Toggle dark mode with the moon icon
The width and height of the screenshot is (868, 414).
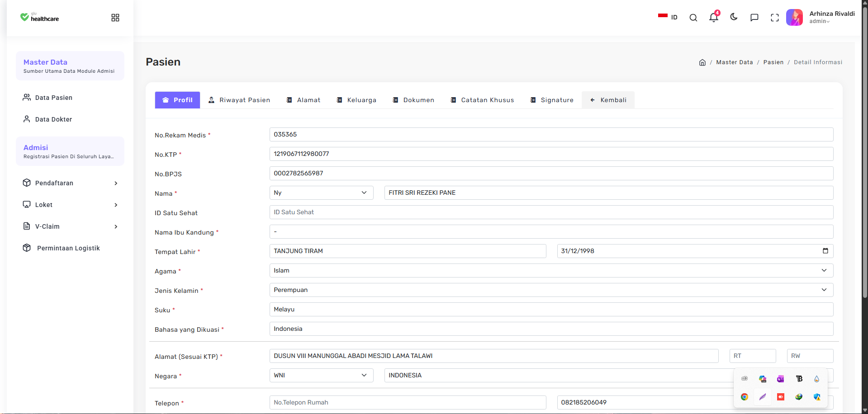click(734, 17)
